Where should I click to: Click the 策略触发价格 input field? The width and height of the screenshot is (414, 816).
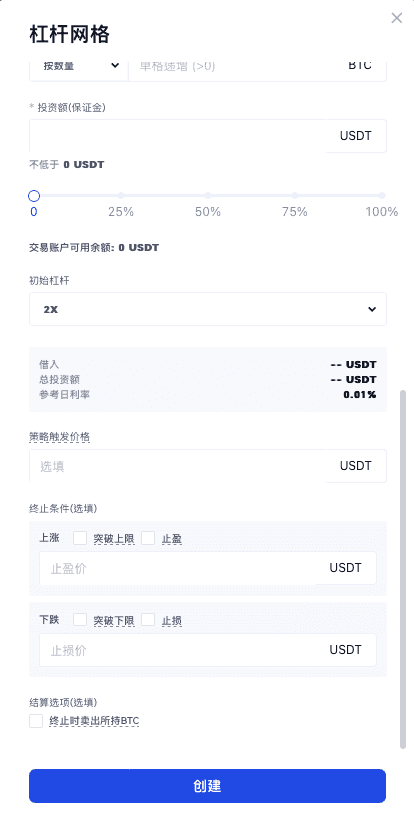point(177,466)
